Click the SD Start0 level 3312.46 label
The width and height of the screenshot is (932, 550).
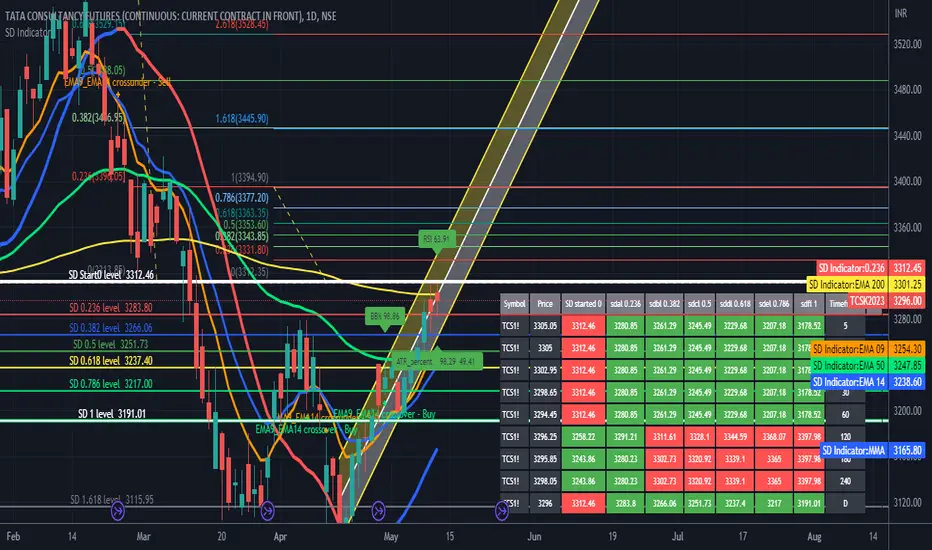111,275
